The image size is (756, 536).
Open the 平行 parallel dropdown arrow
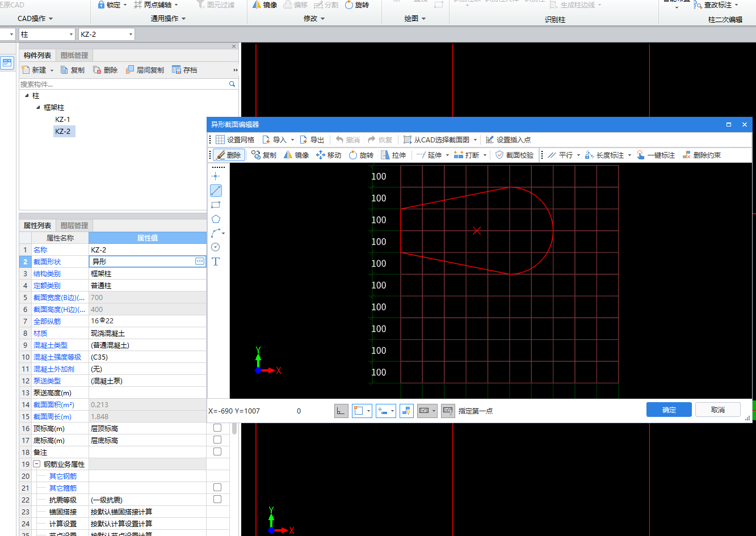tap(578, 155)
